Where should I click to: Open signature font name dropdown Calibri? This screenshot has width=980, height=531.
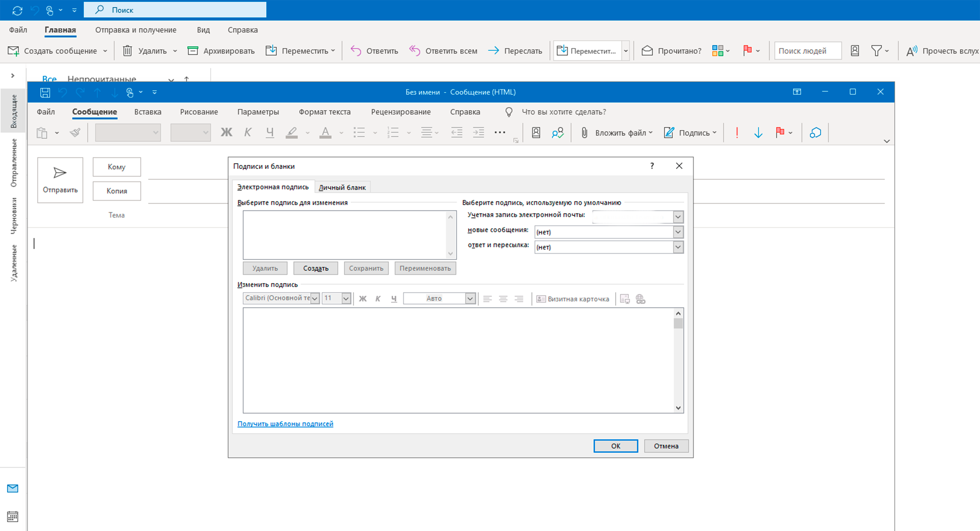315,299
